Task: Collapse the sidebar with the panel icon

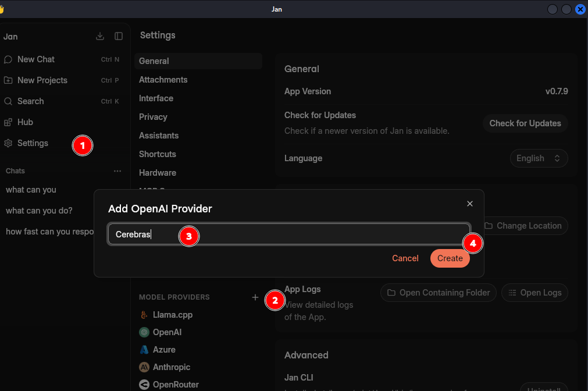Action: point(119,36)
